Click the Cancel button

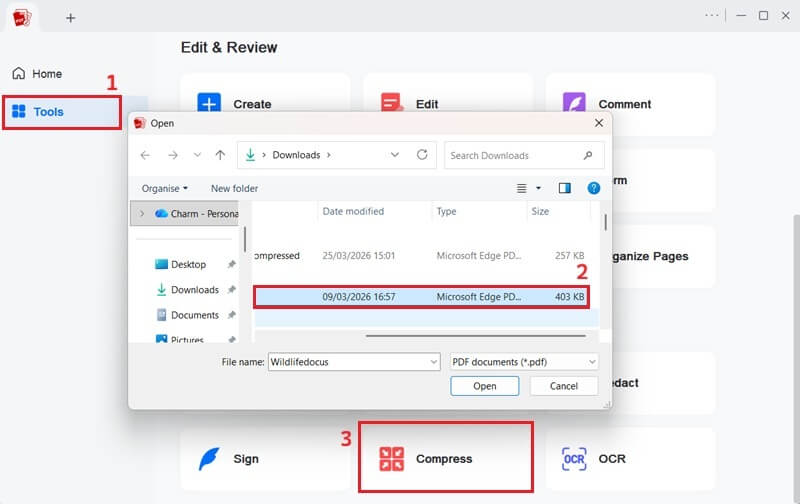pyautogui.click(x=563, y=386)
